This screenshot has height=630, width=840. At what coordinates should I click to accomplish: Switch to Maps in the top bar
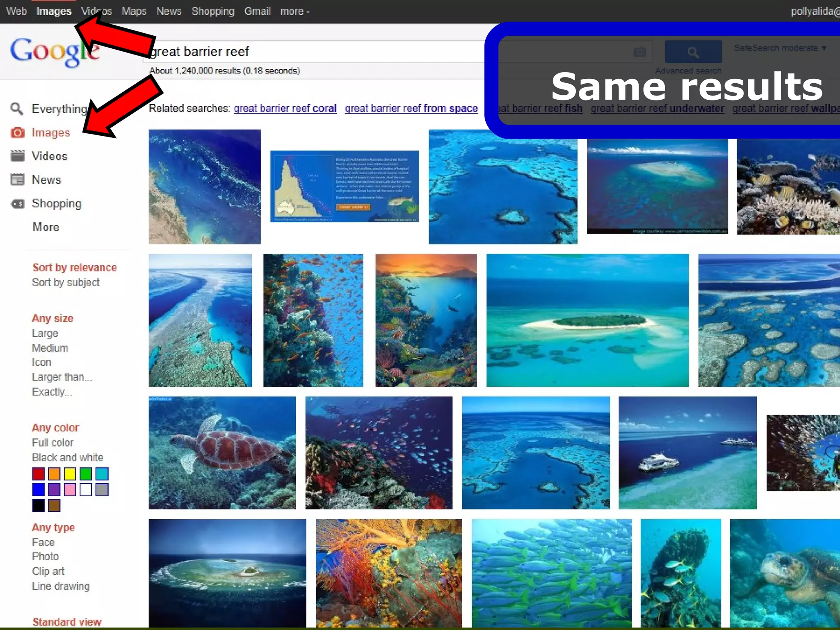click(x=134, y=11)
